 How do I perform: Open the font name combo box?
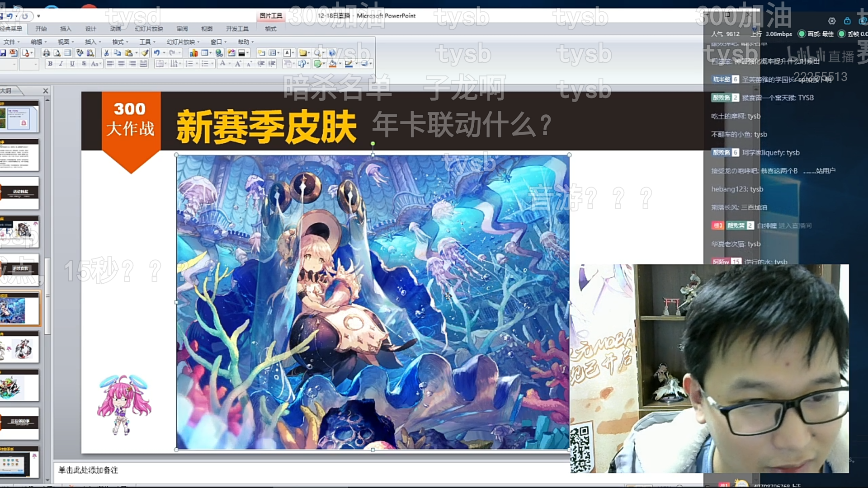(8, 64)
